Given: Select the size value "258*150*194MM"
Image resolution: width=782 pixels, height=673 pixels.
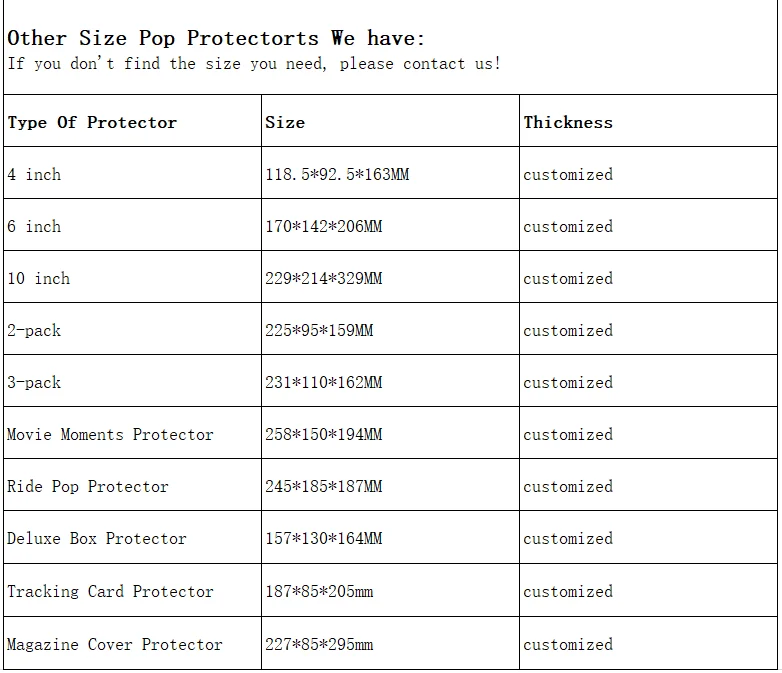Looking at the screenshot, I should point(323,435).
